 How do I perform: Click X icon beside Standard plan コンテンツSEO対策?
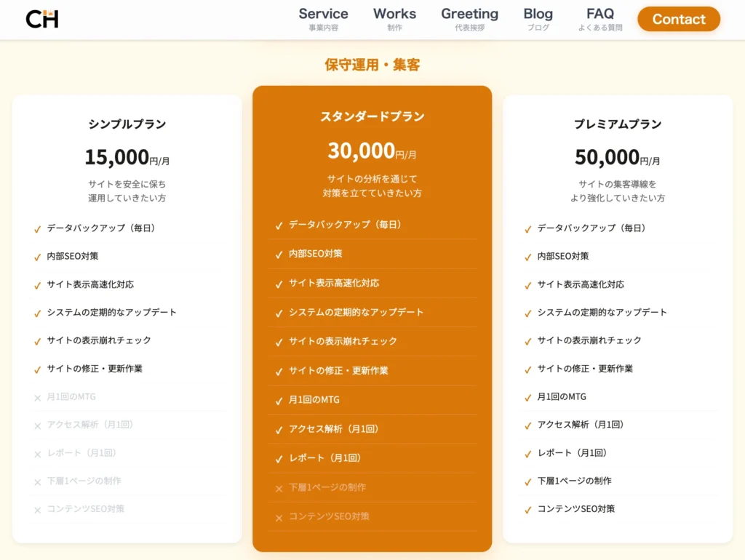279,518
